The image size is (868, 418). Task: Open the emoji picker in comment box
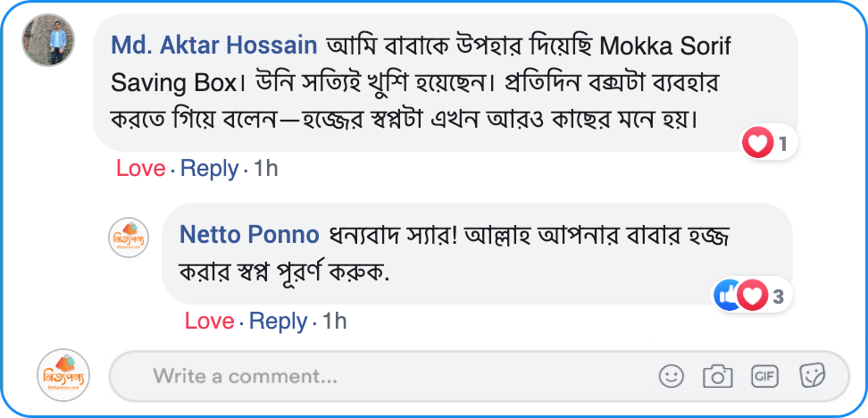[672, 376]
